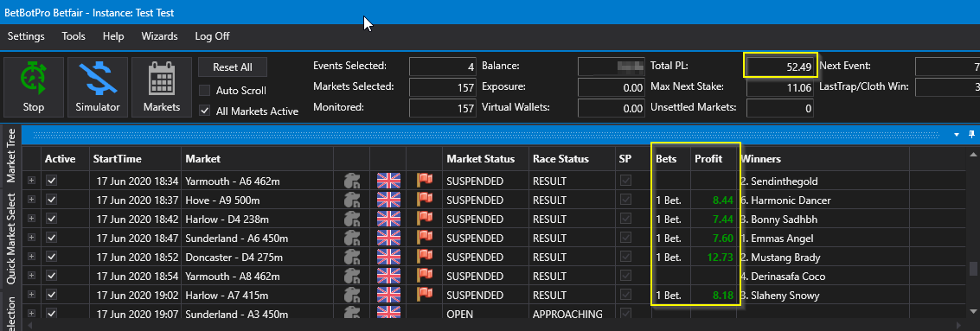980x331 pixels.
Task: Click UK flag in Sunderland - A6 450m row
Action: pos(388,238)
